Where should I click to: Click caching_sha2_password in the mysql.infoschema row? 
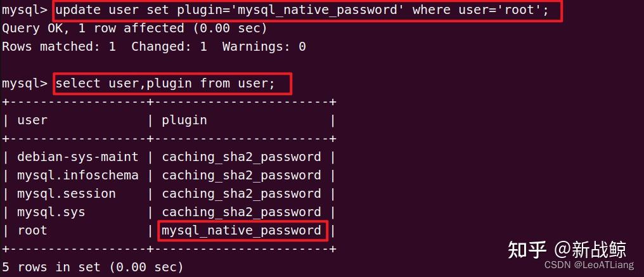pyautogui.click(x=241, y=176)
